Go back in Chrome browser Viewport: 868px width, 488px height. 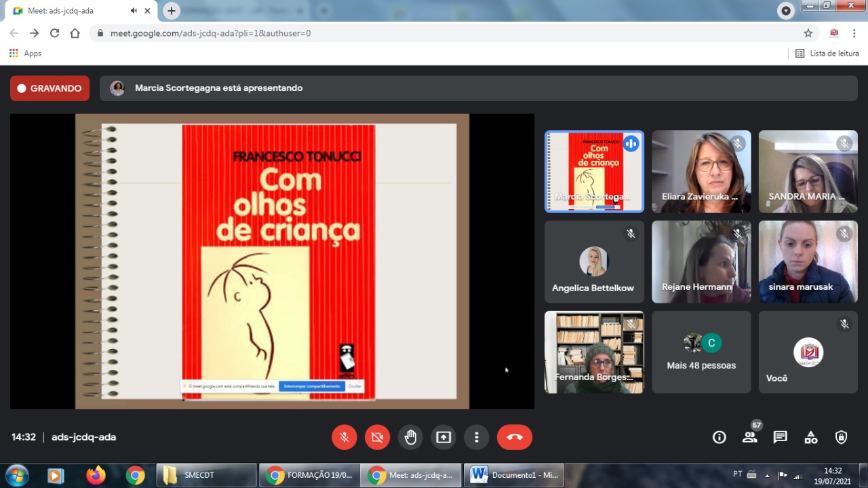pos(14,33)
